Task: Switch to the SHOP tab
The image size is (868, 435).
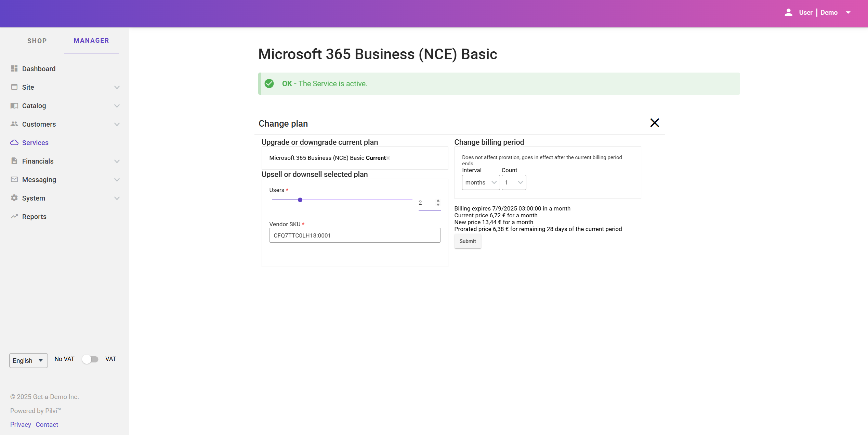Action: (x=37, y=41)
